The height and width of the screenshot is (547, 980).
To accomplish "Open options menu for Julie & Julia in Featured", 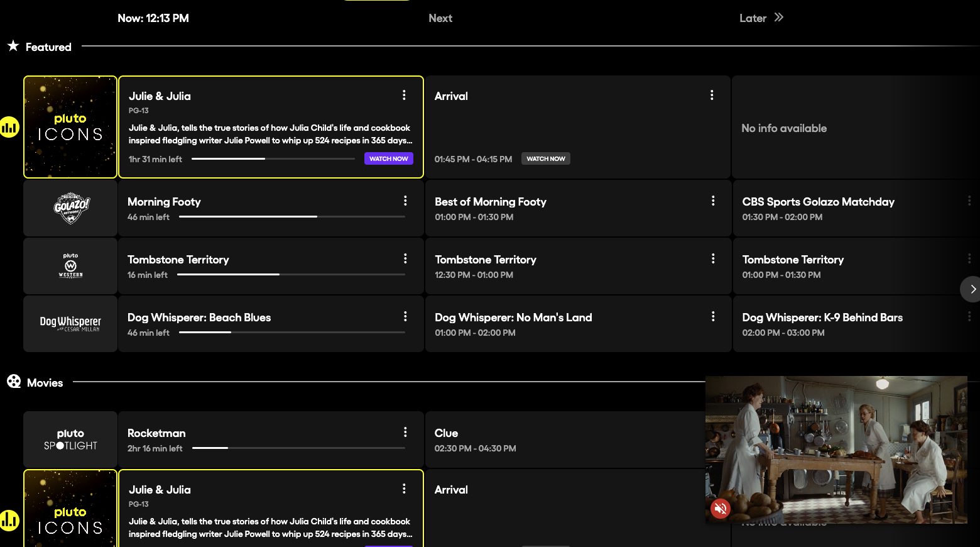I will pos(404,95).
